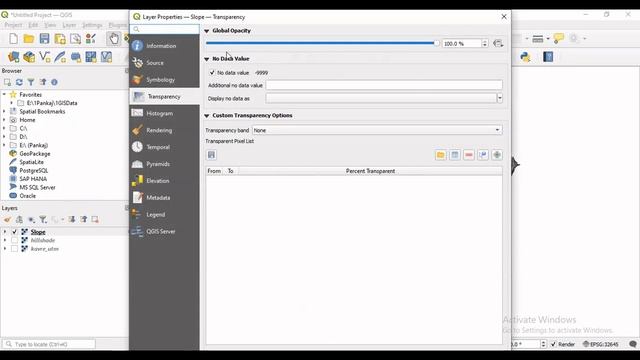Collapse the No Data Value section
This screenshot has height=360, width=640.
207,59
